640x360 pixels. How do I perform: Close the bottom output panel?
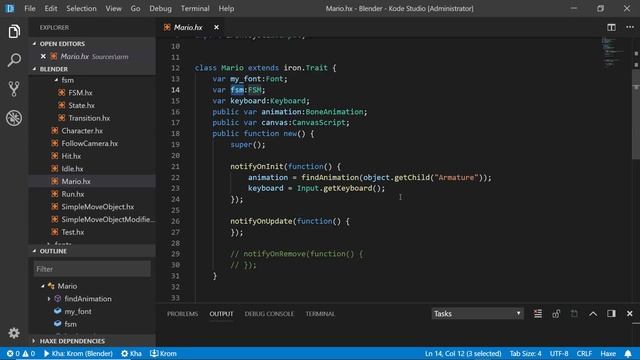[629, 313]
